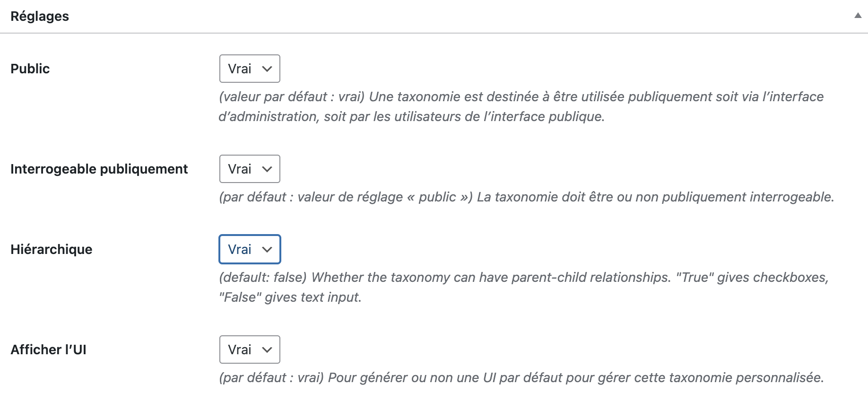The width and height of the screenshot is (868, 402).
Task: Click the chevron in the Afficher l'UI dropdown
Action: pos(267,350)
